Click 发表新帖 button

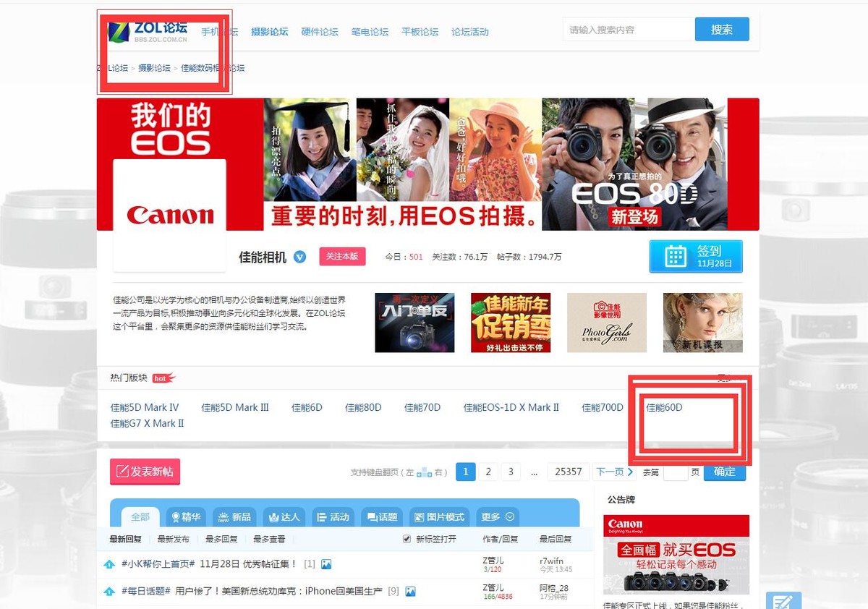[x=145, y=472]
